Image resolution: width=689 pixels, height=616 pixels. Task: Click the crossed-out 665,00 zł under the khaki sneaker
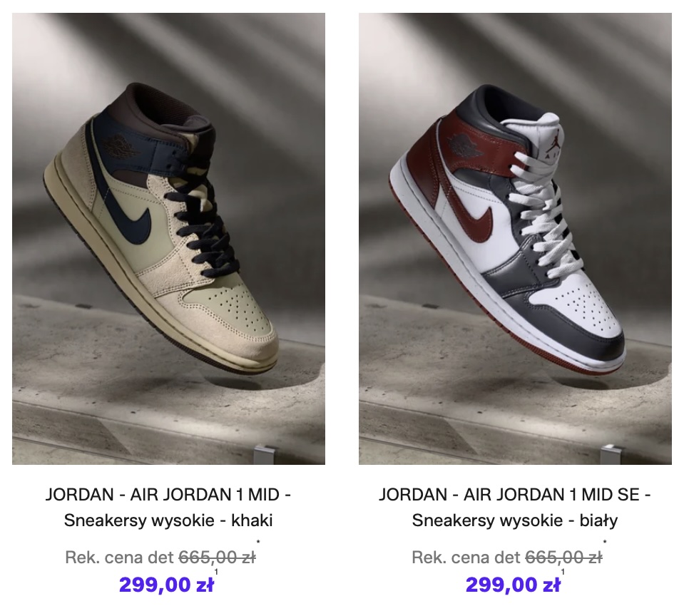pos(217,558)
